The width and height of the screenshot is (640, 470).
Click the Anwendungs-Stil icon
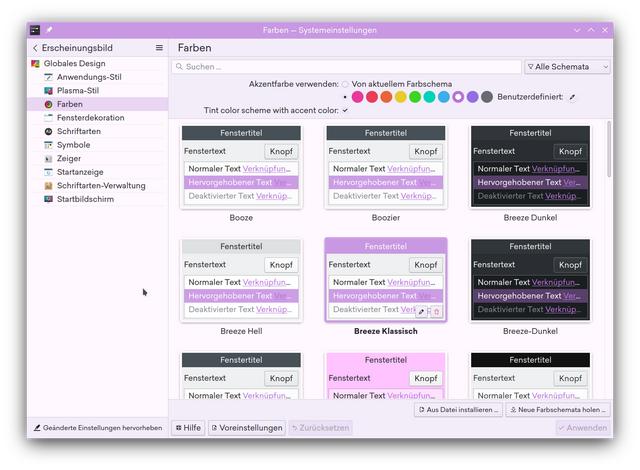coord(49,77)
